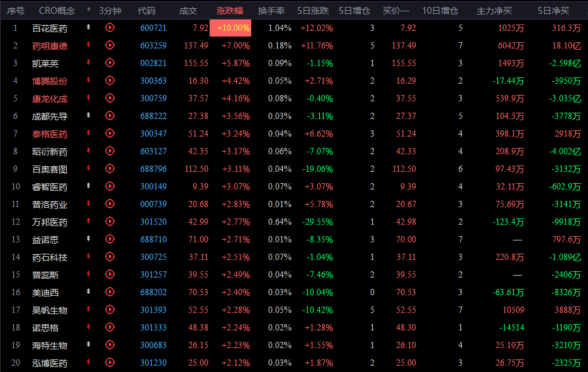Open 3-minute replay icon for 睿智医药

point(110,186)
